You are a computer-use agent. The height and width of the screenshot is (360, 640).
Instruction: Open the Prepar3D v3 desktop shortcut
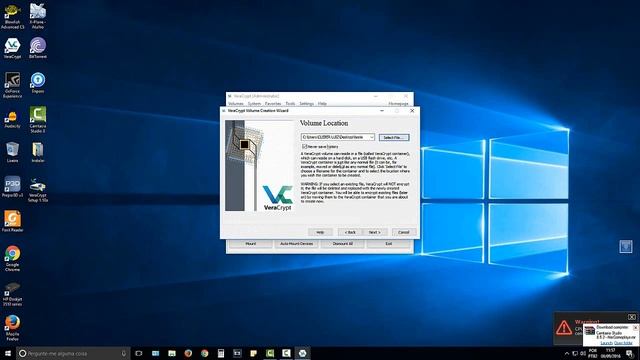(12, 187)
